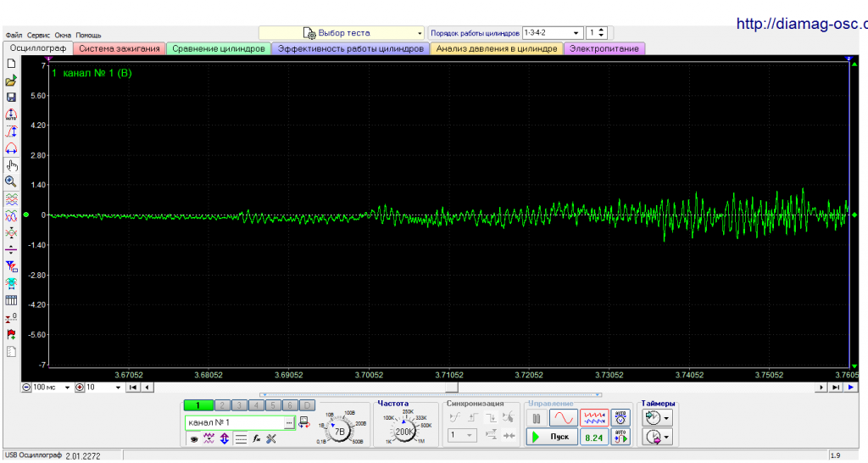Start acquisition with Пуск button
The image size is (868, 463).
551,437
